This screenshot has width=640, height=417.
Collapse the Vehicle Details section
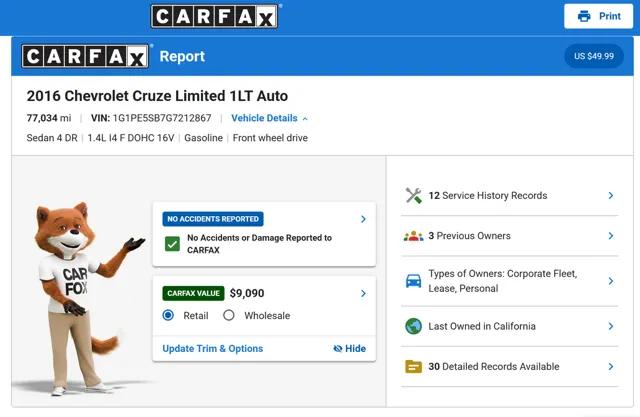pos(269,118)
